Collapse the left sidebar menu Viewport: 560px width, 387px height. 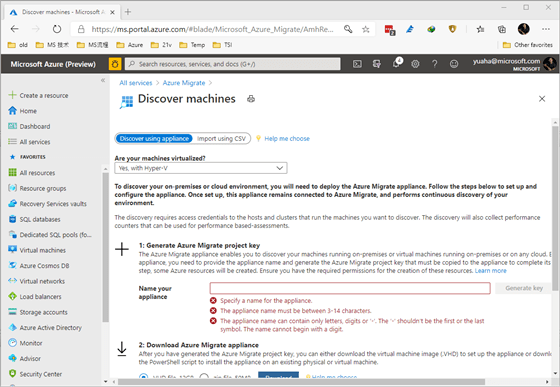[x=103, y=80]
